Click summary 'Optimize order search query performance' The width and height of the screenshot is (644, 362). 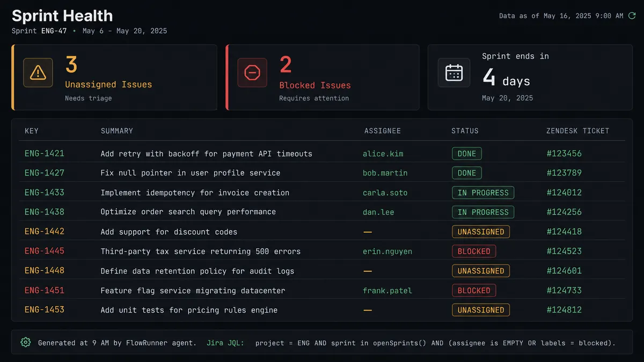coord(188,212)
